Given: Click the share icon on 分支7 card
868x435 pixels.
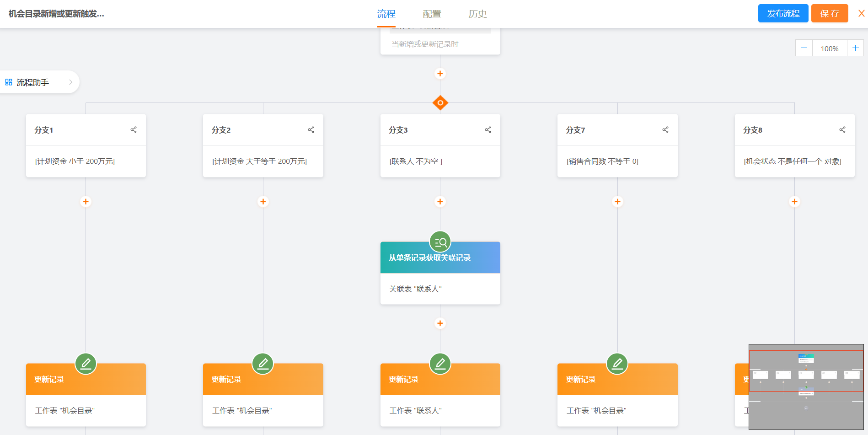Looking at the screenshot, I should coord(665,129).
